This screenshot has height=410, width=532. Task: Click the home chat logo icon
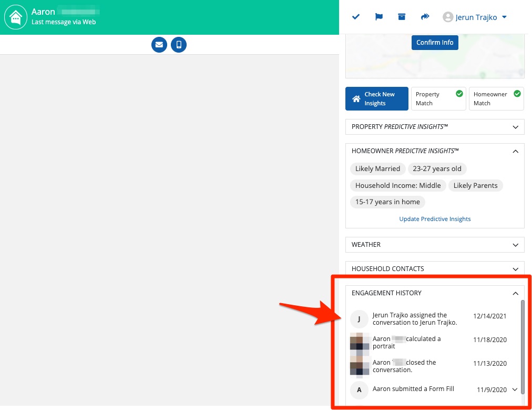click(x=16, y=17)
